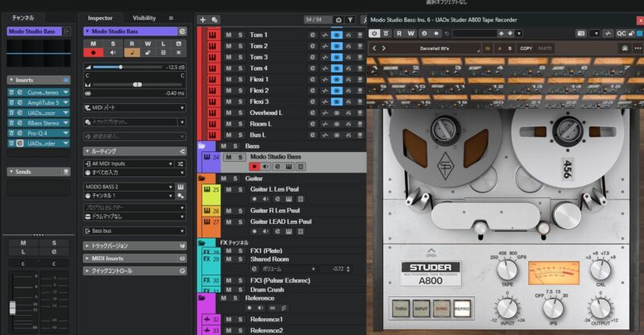The width and height of the screenshot is (644, 335).
Task: Click the add track plus icon
Action: pyautogui.click(x=203, y=20)
